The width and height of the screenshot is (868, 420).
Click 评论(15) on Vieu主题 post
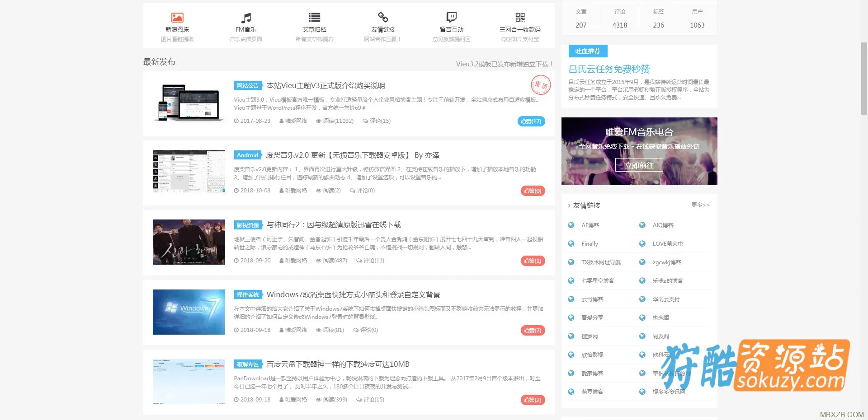point(377,121)
